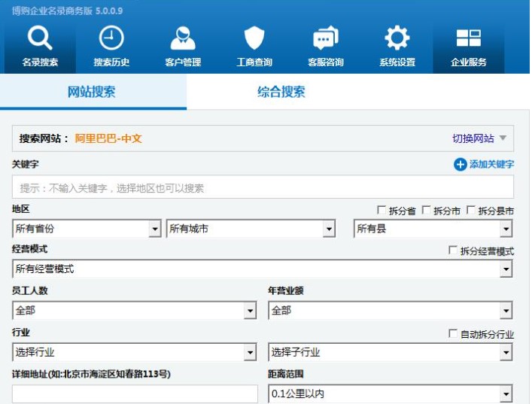Enable 拆分县市 checkbox
The height and width of the screenshot is (404, 532).
click(x=471, y=211)
